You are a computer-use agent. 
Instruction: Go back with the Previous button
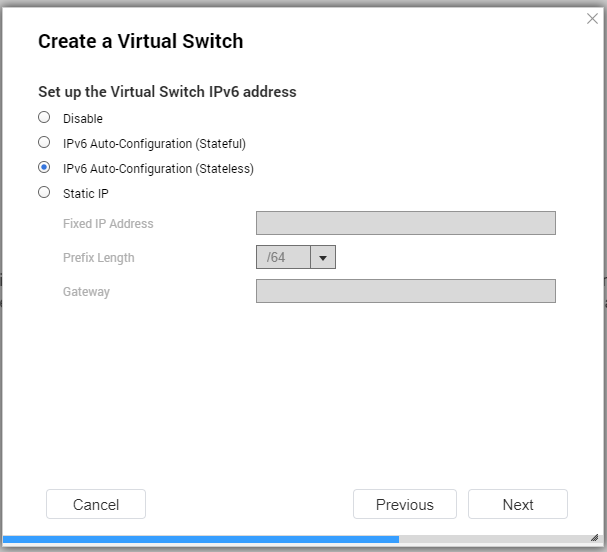405,504
